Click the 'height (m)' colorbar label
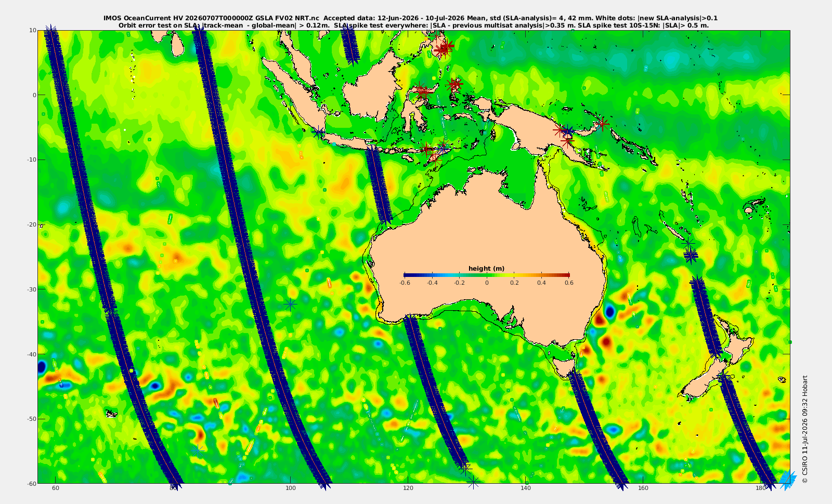This screenshot has width=832, height=504. coord(486,269)
